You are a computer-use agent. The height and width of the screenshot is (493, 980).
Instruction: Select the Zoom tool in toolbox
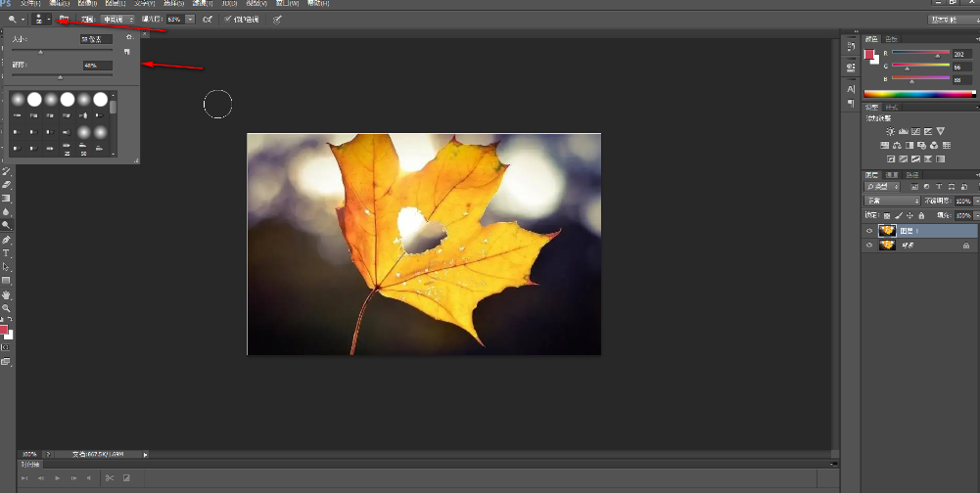click(x=6, y=307)
